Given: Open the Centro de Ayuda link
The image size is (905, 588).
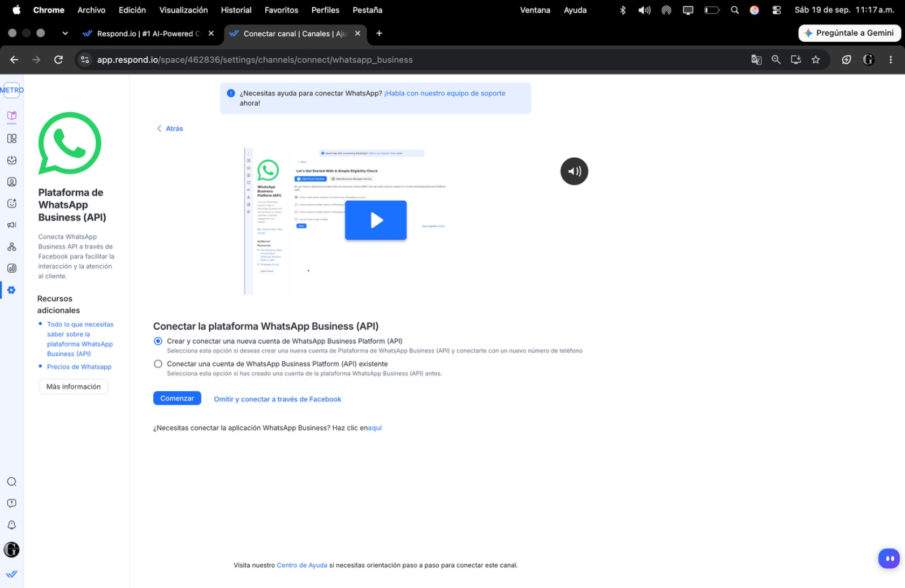Looking at the screenshot, I should (302, 565).
